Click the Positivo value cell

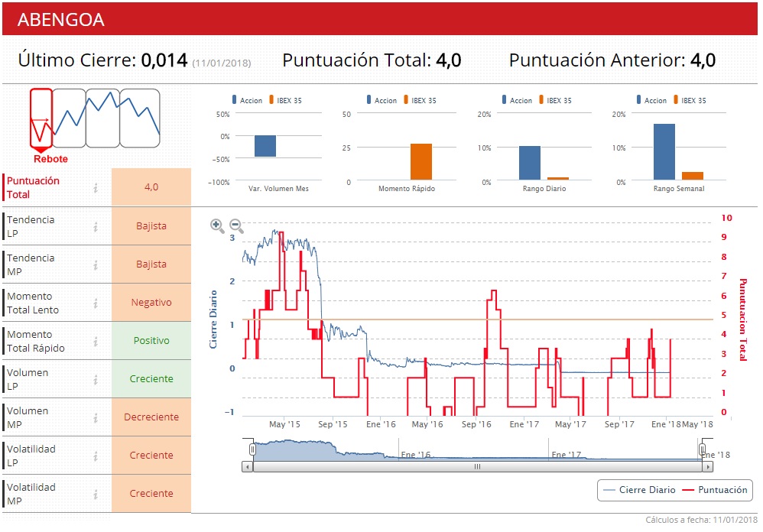(151, 341)
